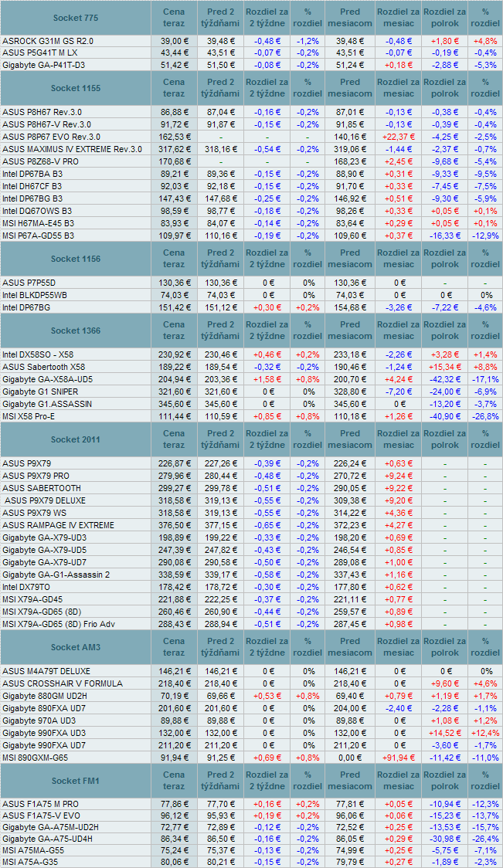The width and height of the screenshot is (503, 868).
Task: Select the ASUS P8Z68-V PRO product name
Action: (40, 161)
